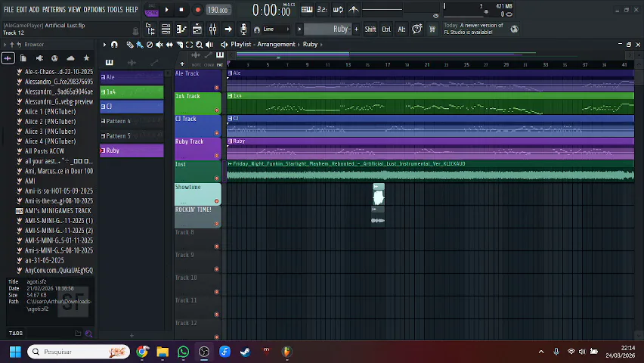Image resolution: width=644 pixels, height=363 pixels.
Task: Select the Mute tool in playlist toolbar
Action: (159, 45)
